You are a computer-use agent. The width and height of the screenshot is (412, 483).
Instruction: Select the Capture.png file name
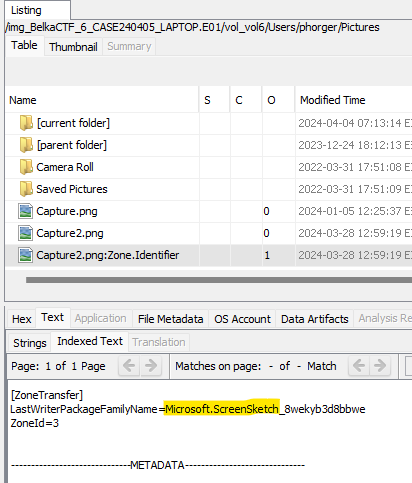pyautogui.click(x=67, y=211)
